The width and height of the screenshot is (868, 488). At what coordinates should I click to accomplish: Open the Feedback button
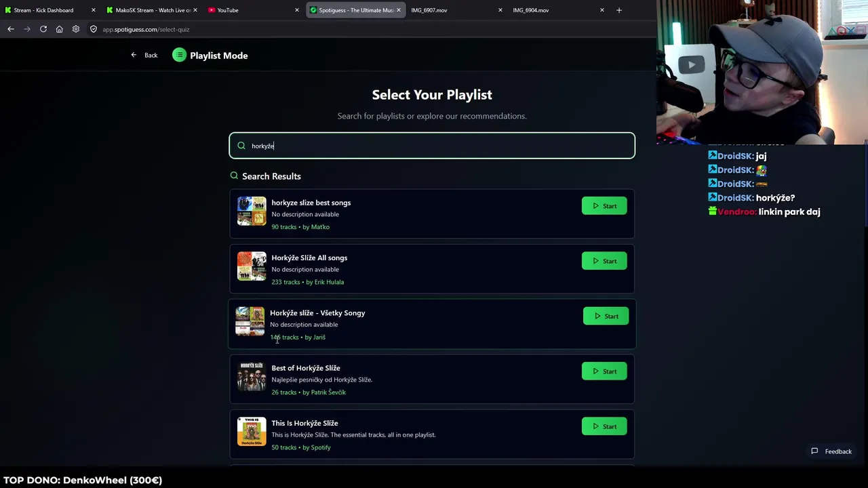[x=832, y=451]
